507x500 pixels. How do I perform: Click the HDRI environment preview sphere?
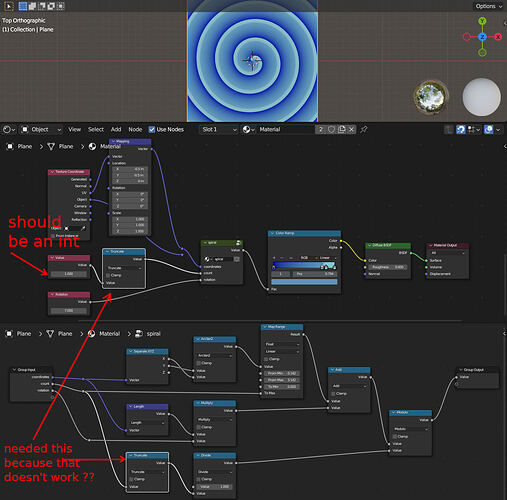coord(431,97)
